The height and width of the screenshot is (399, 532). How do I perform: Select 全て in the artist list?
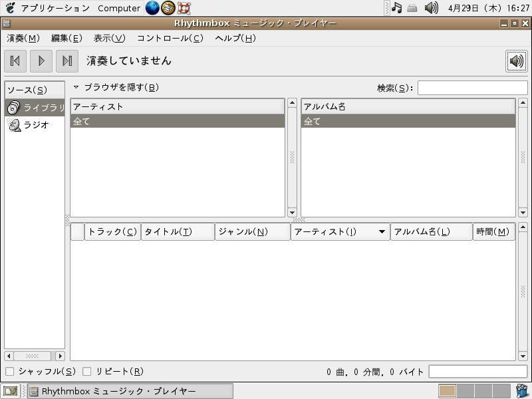[178, 121]
